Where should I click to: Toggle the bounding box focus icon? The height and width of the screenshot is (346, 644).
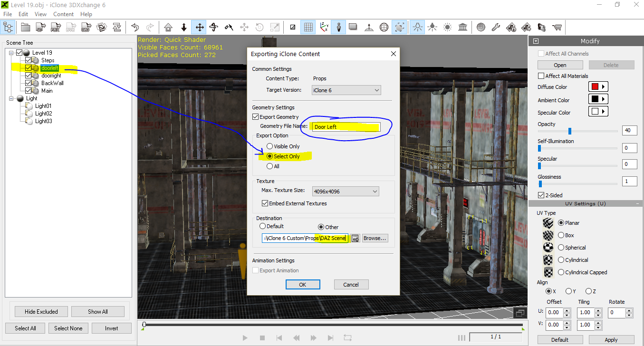click(x=399, y=27)
